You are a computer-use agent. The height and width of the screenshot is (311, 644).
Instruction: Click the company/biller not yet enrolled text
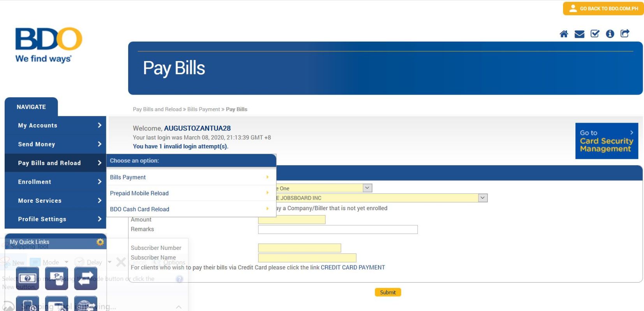[332, 208]
